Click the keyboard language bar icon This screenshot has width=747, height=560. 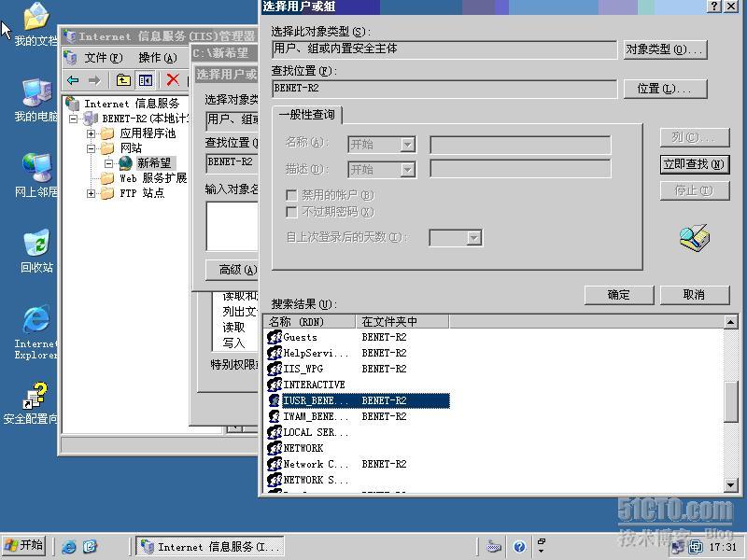[x=494, y=547]
